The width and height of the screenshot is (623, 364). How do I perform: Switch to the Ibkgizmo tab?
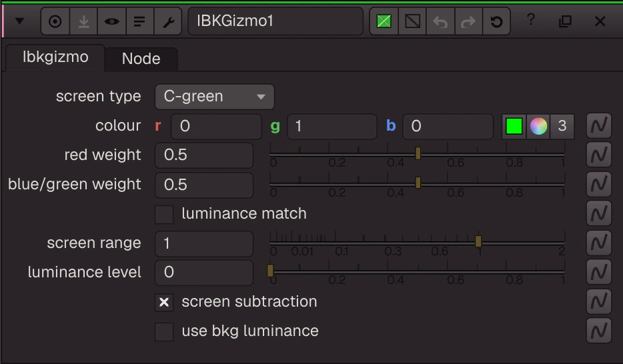pyautogui.click(x=55, y=57)
